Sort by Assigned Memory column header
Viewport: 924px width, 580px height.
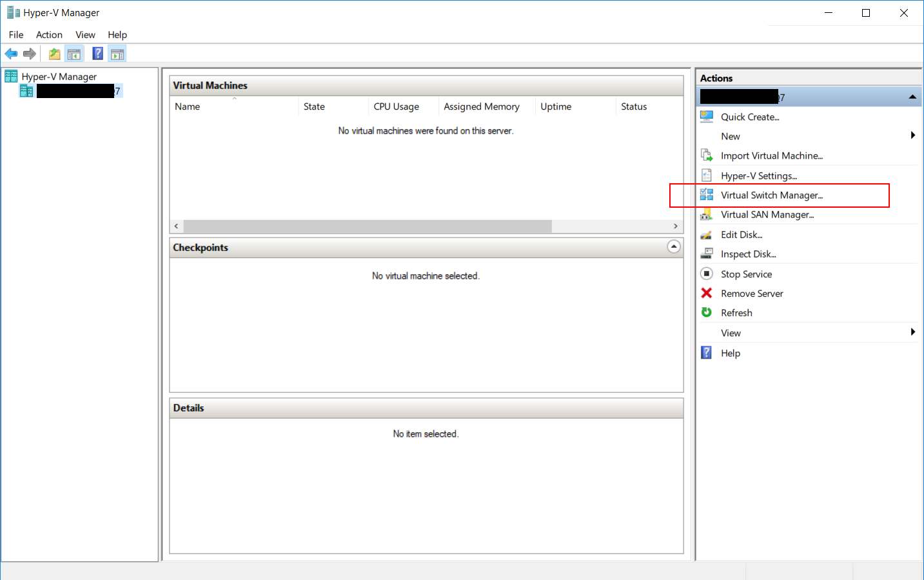click(487, 106)
